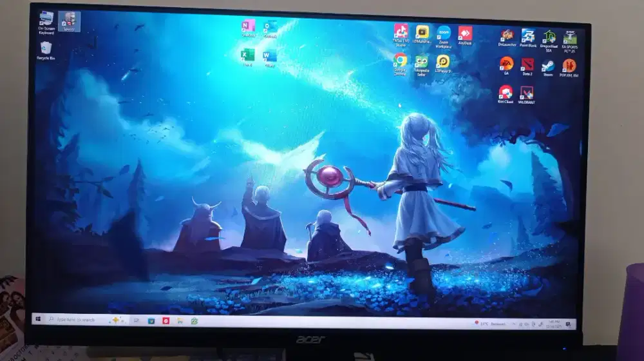Open the blue taskbar app icon
The width and height of the screenshot is (644, 361).
click(151, 320)
